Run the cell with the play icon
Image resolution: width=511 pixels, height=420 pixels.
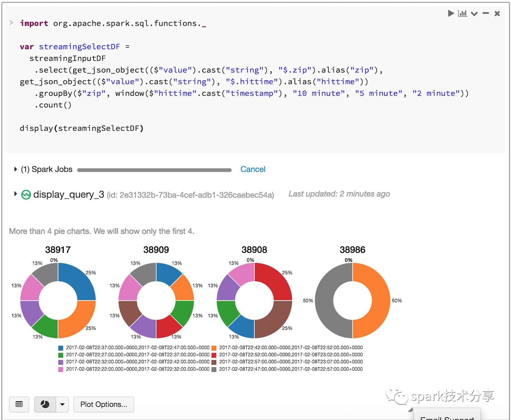coord(451,13)
